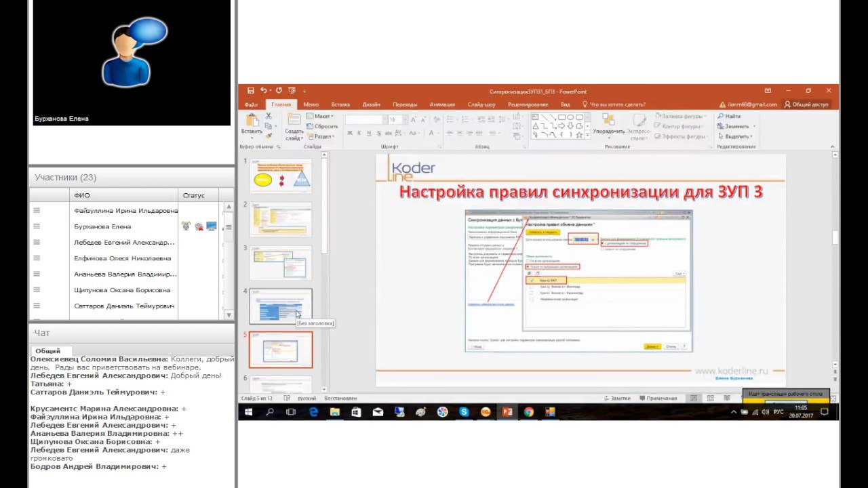Click the participants list scrollbar down arrow
The width and height of the screenshot is (868, 488).
coord(229,315)
